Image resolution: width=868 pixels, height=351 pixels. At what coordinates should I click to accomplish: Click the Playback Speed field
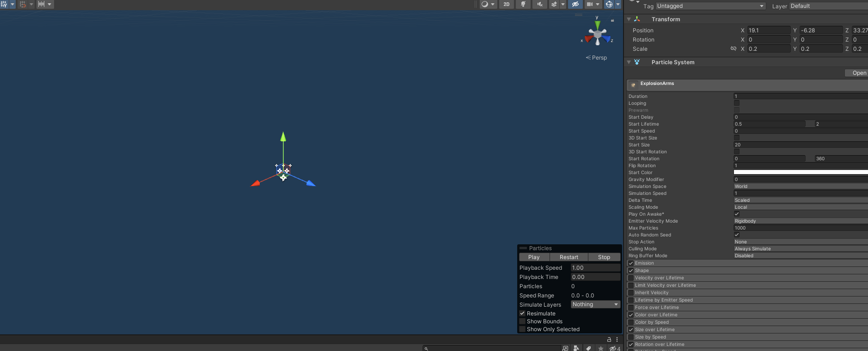(x=595, y=268)
